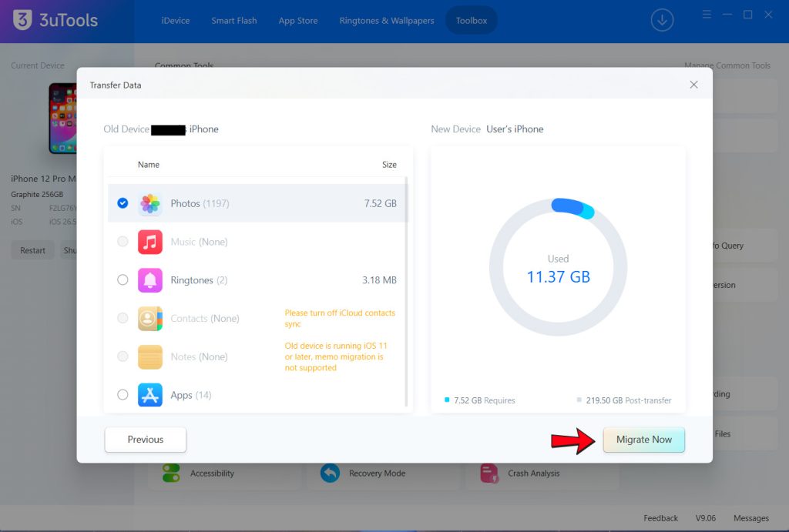The height and width of the screenshot is (532, 789).
Task: Click the Crash Analysis tool label
Action: [x=533, y=473]
